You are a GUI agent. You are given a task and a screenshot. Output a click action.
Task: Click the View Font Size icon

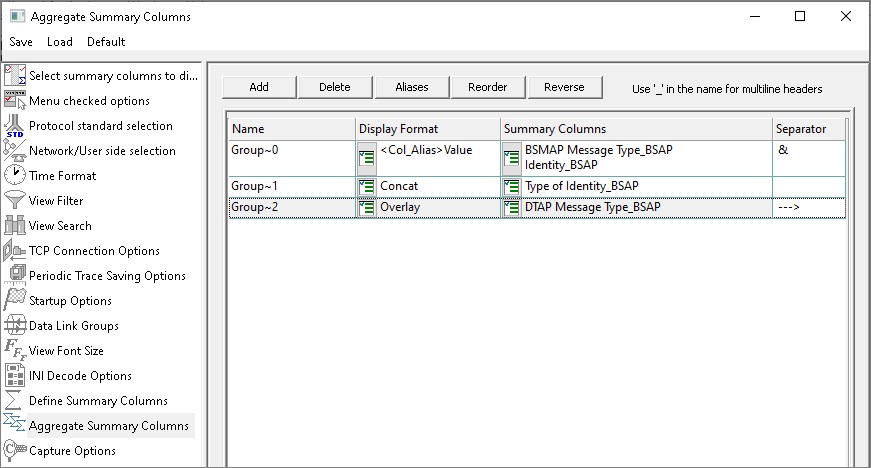click(x=15, y=350)
